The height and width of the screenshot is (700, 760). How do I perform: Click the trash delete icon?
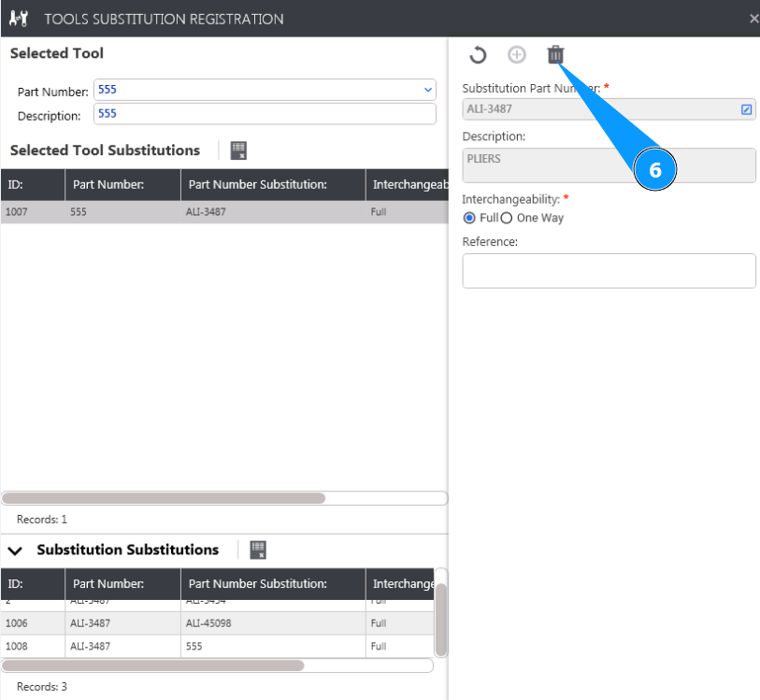click(x=555, y=55)
